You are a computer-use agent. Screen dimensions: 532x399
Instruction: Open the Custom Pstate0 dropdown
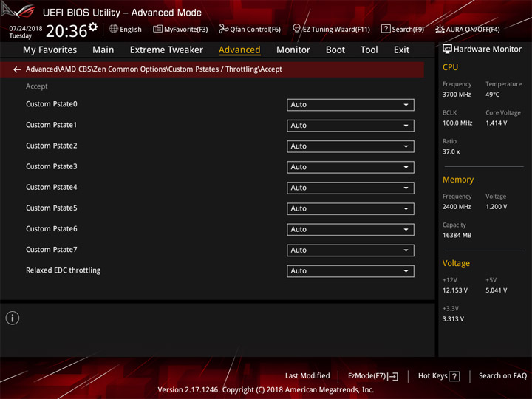point(350,105)
